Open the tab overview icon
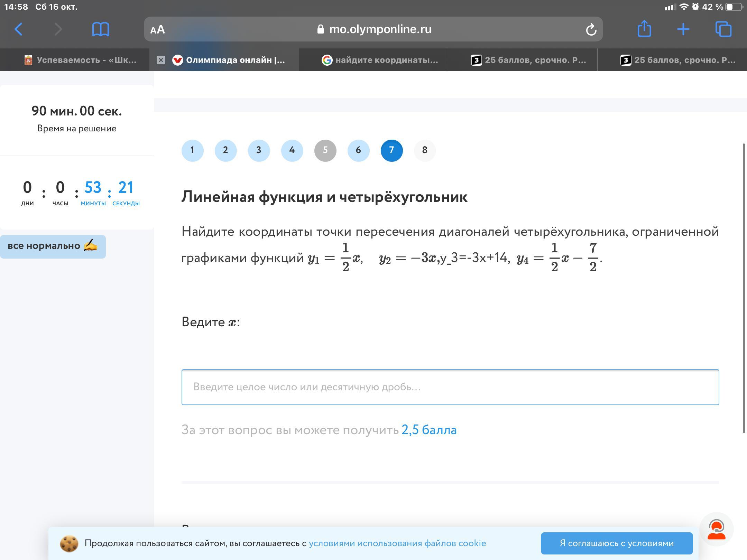The width and height of the screenshot is (747, 560). [723, 29]
